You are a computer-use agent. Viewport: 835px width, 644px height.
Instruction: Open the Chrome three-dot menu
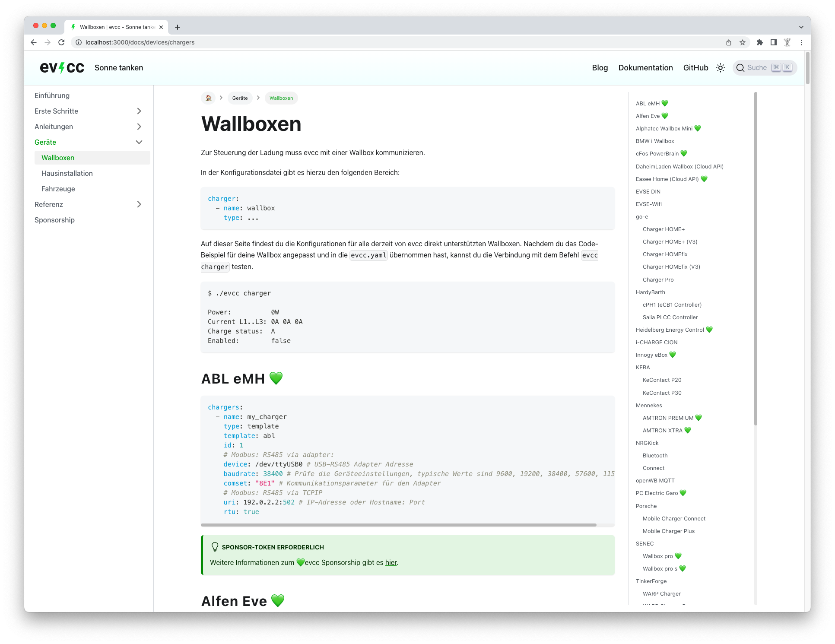pyautogui.click(x=801, y=42)
